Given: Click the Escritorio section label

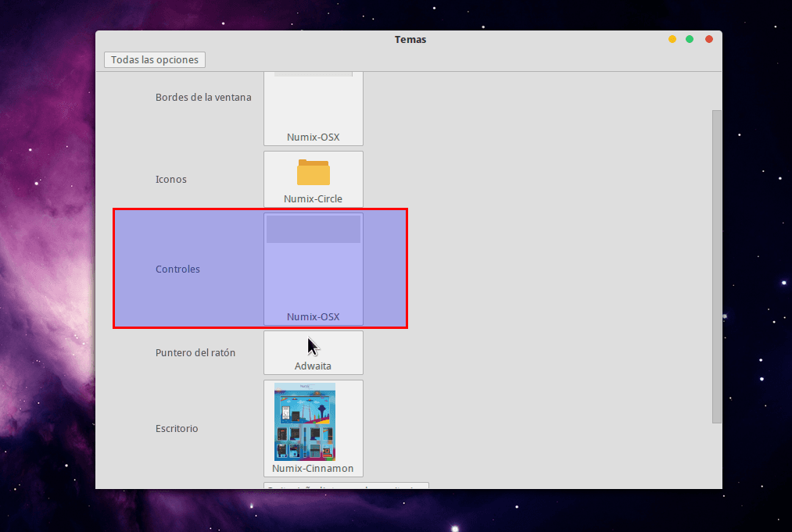Looking at the screenshot, I should click(x=177, y=428).
